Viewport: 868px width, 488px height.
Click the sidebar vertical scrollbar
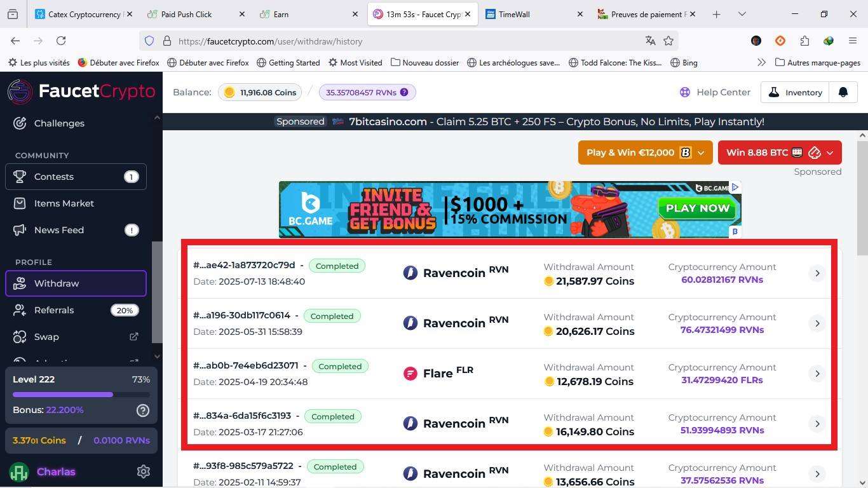pyautogui.click(x=157, y=292)
